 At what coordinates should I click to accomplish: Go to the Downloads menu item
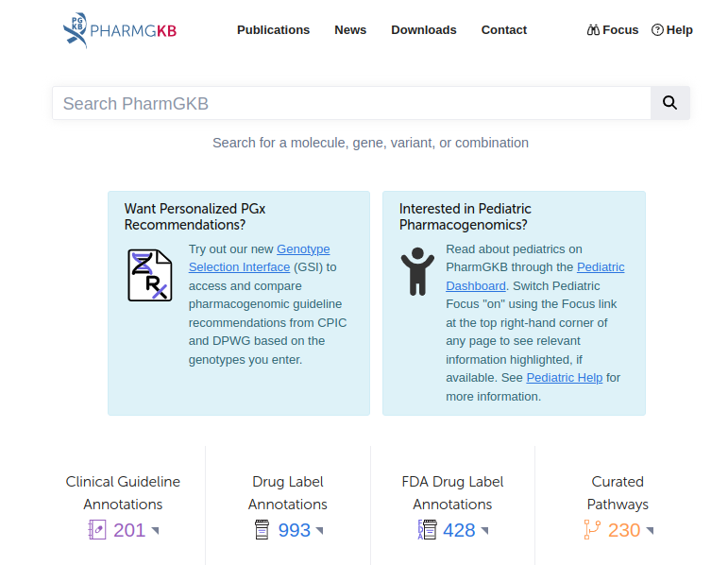click(x=423, y=30)
